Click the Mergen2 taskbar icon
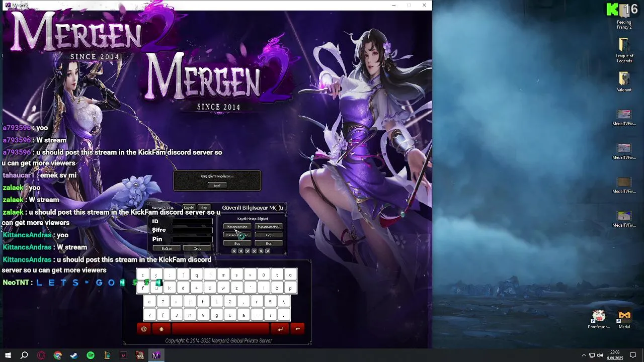This screenshot has height=362, width=644. pos(156,355)
